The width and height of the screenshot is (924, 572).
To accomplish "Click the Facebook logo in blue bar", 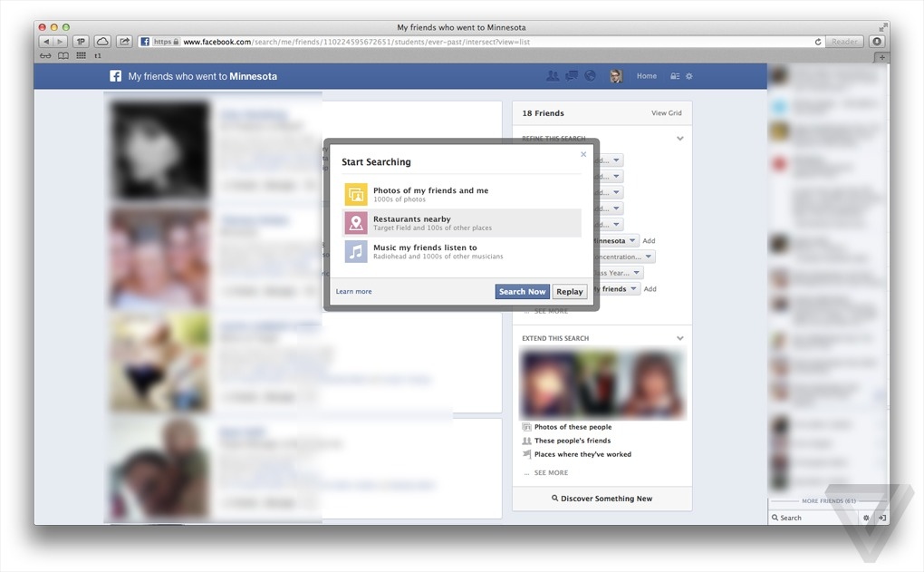I will (116, 76).
